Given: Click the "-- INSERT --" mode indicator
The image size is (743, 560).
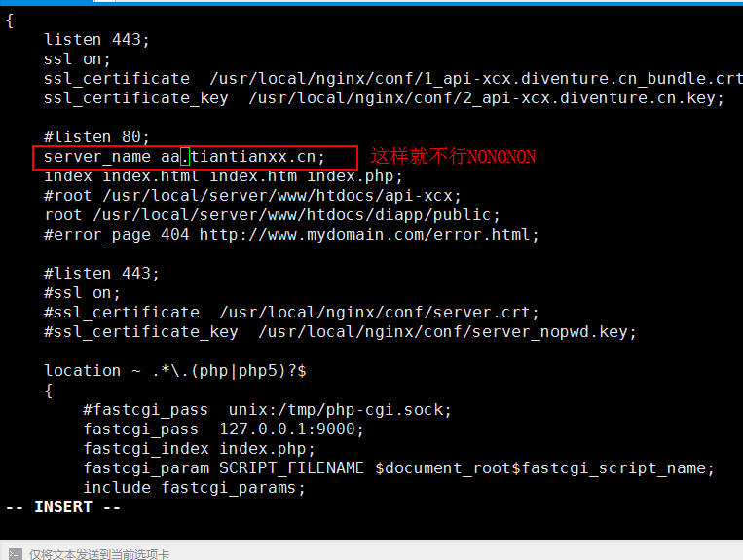Looking at the screenshot, I should pyautogui.click(x=63, y=507).
